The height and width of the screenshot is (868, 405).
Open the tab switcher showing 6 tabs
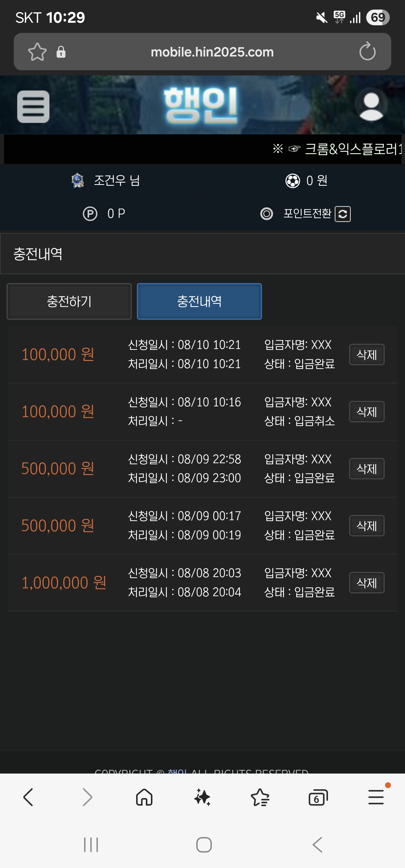coord(318,797)
